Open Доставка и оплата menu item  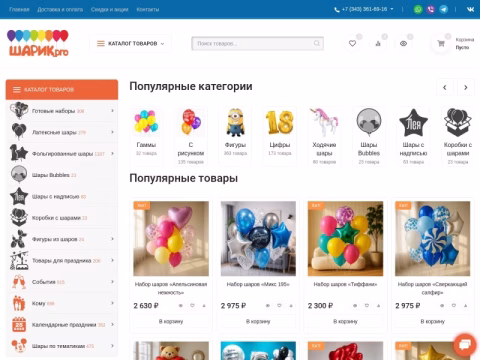tap(60, 9)
